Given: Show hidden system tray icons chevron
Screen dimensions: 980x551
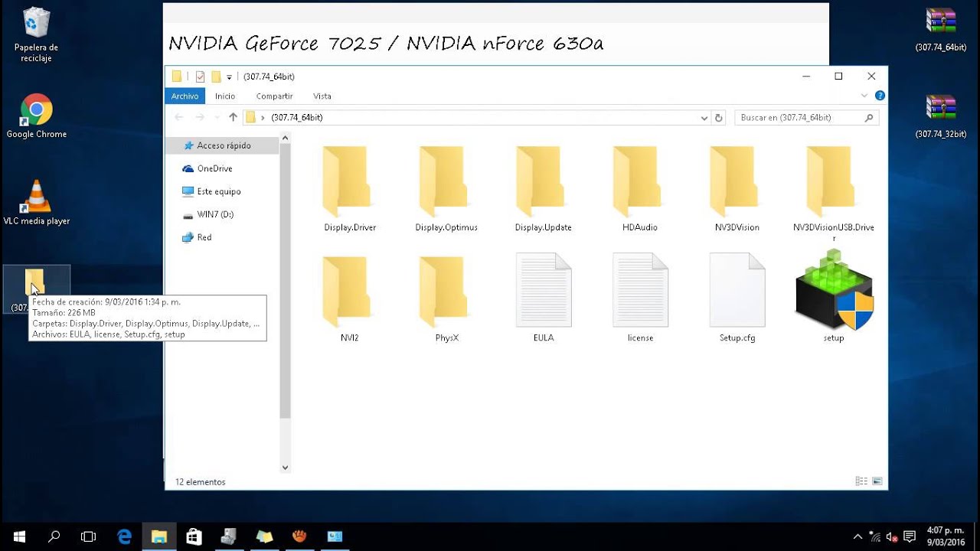Looking at the screenshot, I should click(x=857, y=536).
